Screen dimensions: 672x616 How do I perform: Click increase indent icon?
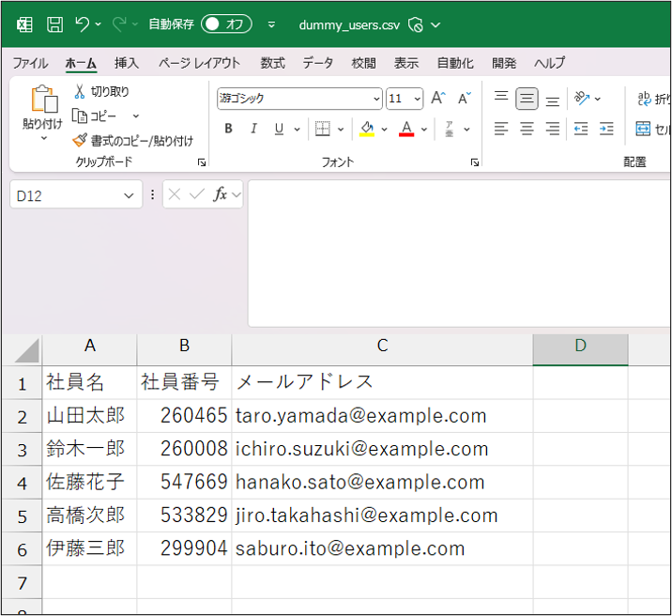tap(606, 129)
